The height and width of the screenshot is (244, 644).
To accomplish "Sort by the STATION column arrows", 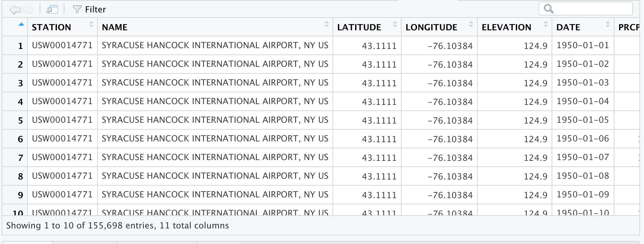I will [91, 24].
